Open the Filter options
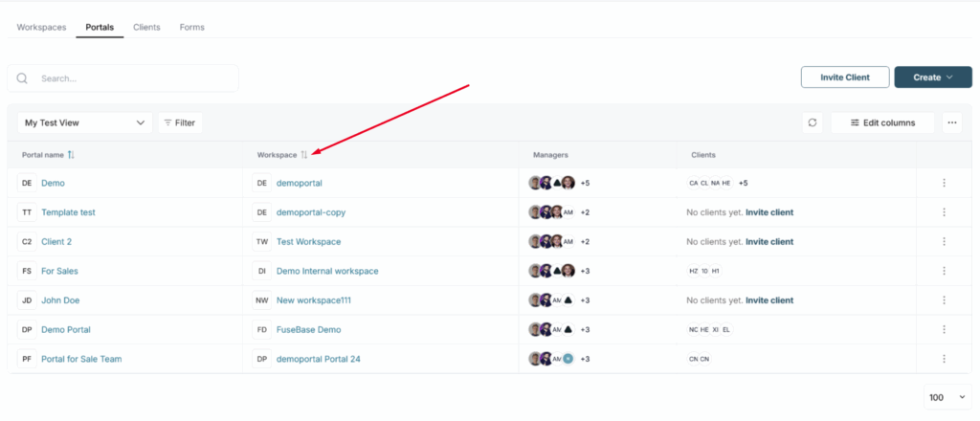 click(x=180, y=122)
